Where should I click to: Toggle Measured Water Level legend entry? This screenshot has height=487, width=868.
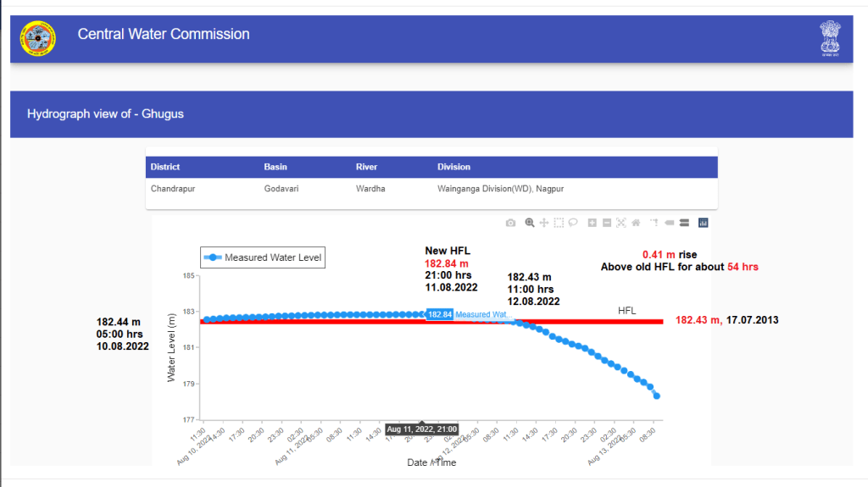263,257
